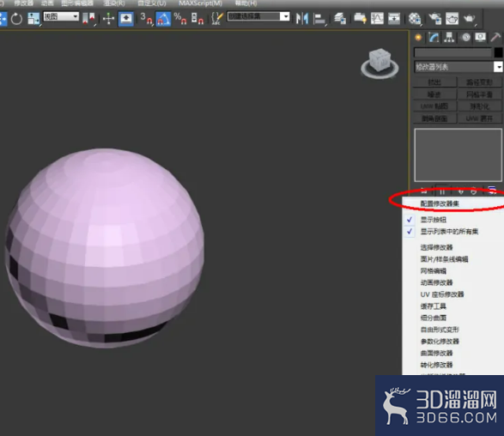504x436 pixels.
Task: Click the Render Production teapot icon
Action: 470,19
